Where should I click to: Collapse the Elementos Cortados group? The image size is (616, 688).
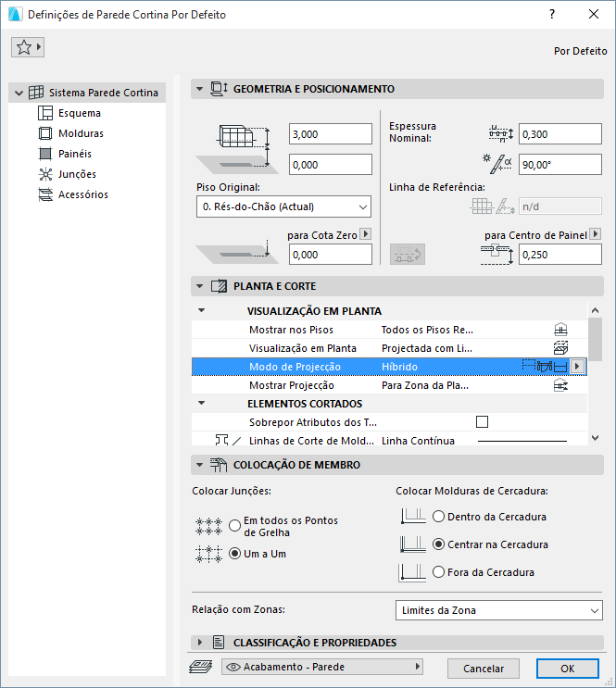202,403
